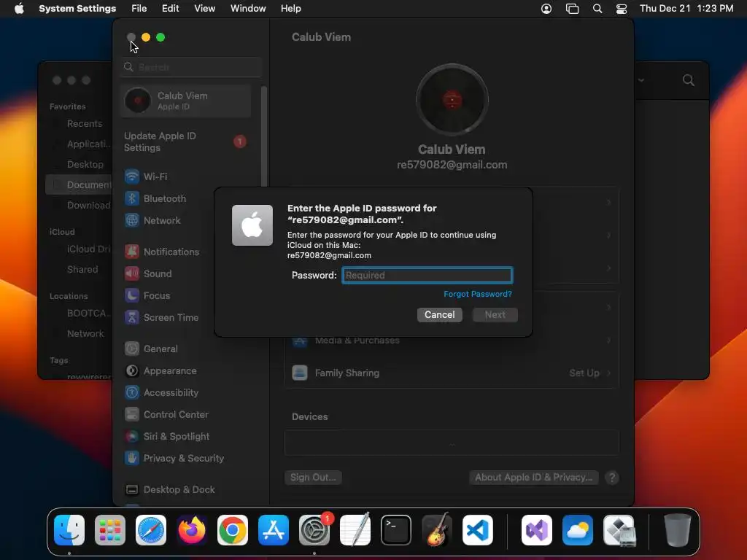Open Weather app from the Dock
The width and height of the screenshot is (747, 560).
[578, 530]
